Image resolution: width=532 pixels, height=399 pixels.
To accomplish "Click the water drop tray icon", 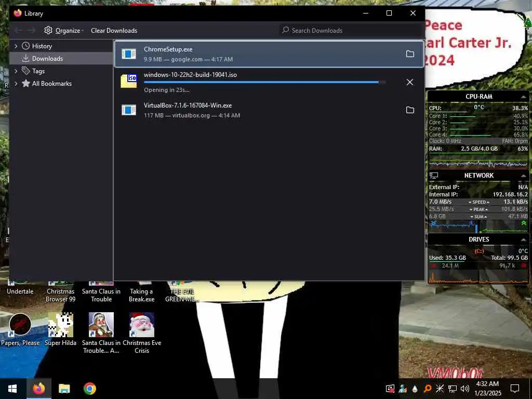I will [415, 389].
